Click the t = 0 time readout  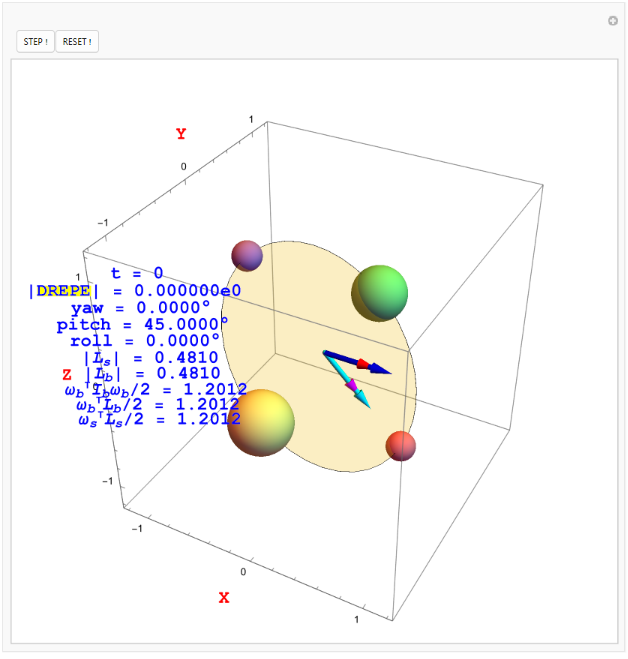[136, 273]
